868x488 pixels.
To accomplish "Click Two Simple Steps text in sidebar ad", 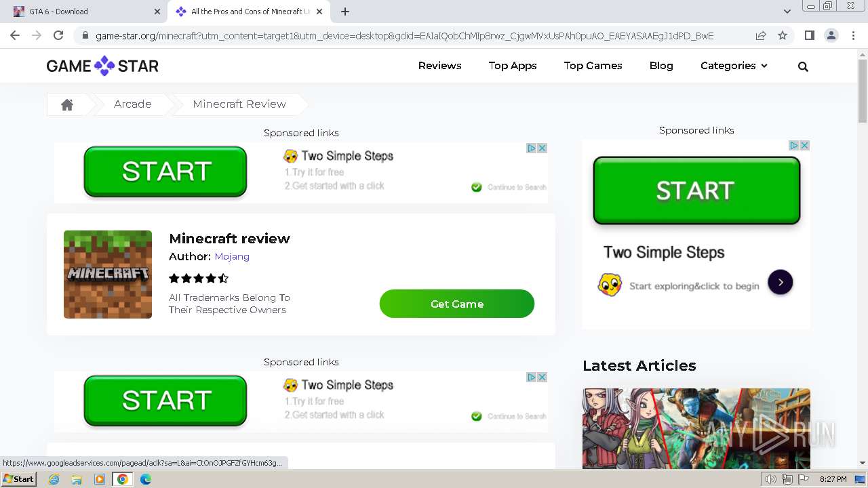I will (x=664, y=253).
